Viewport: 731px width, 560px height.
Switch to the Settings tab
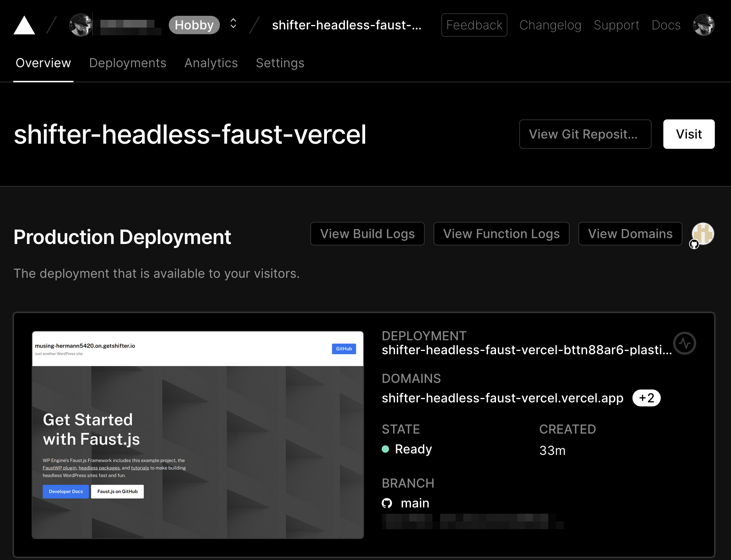(280, 63)
